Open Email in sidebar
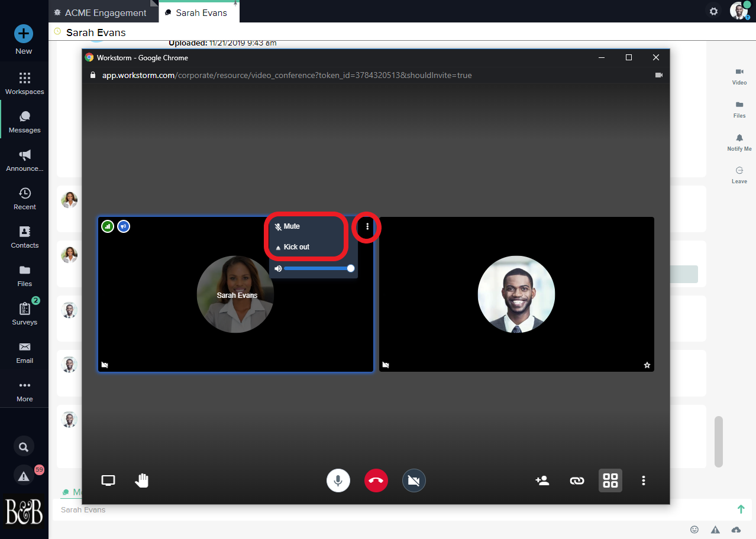756x539 pixels. coord(24,352)
